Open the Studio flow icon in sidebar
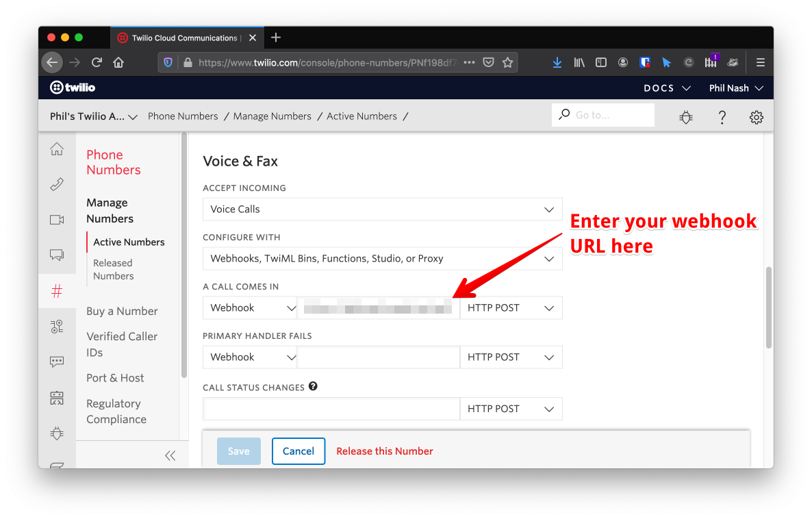This screenshot has height=519, width=812. (x=57, y=327)
